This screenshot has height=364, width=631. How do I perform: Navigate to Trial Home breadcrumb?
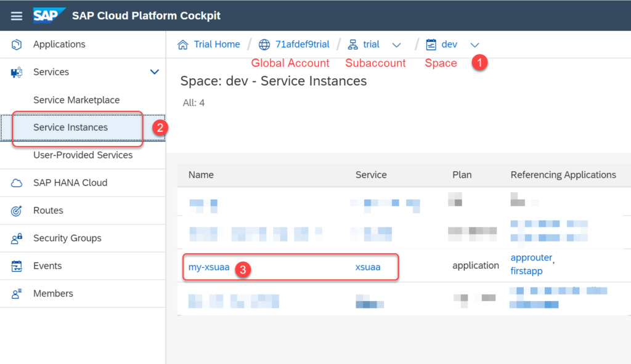(216, 44)
